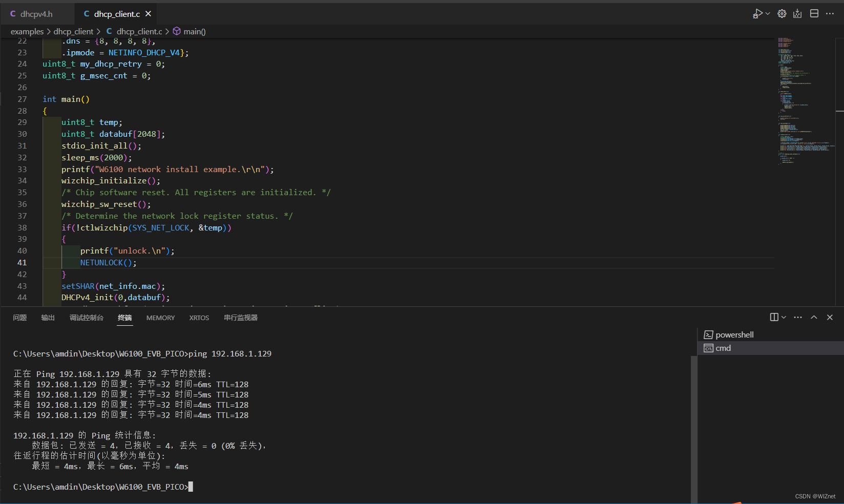Open the main() symbol breadcrumb
This screenshot has width=844, height=504.
(195, 32)
